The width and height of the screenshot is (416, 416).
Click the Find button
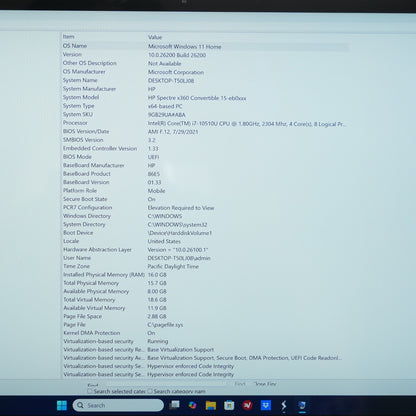click(x=240, y=384)
